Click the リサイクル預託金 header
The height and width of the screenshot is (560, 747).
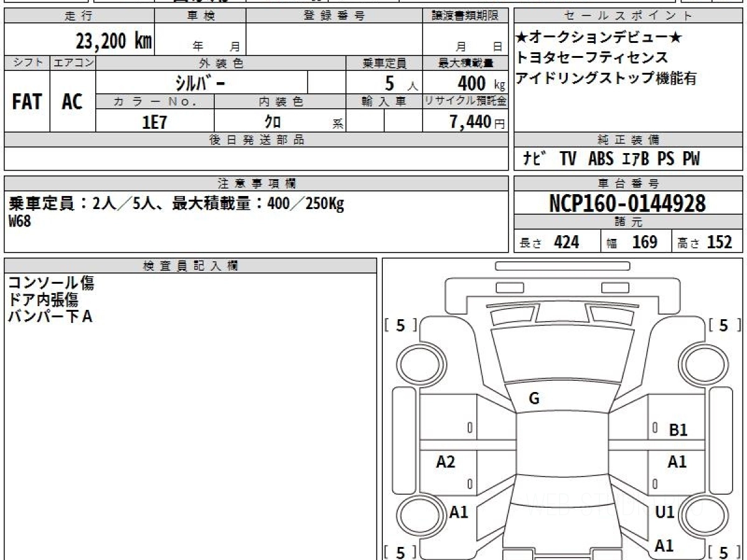466,101
